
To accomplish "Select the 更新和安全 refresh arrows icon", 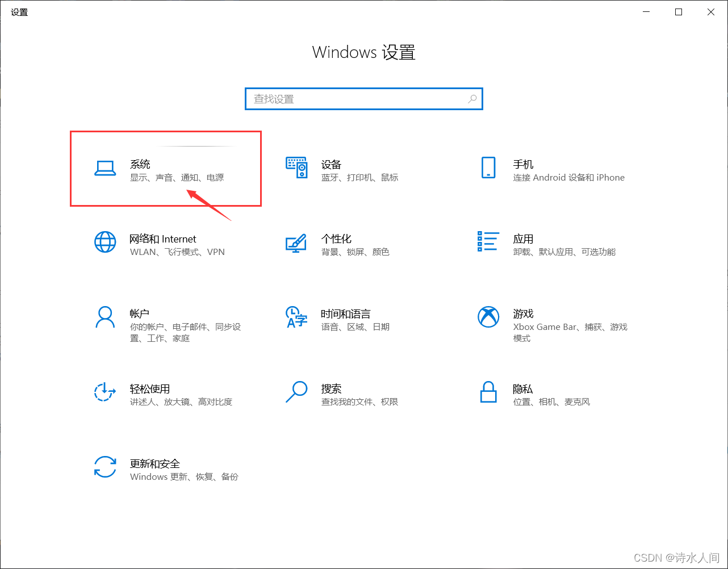I will click(x=105, y=467).
